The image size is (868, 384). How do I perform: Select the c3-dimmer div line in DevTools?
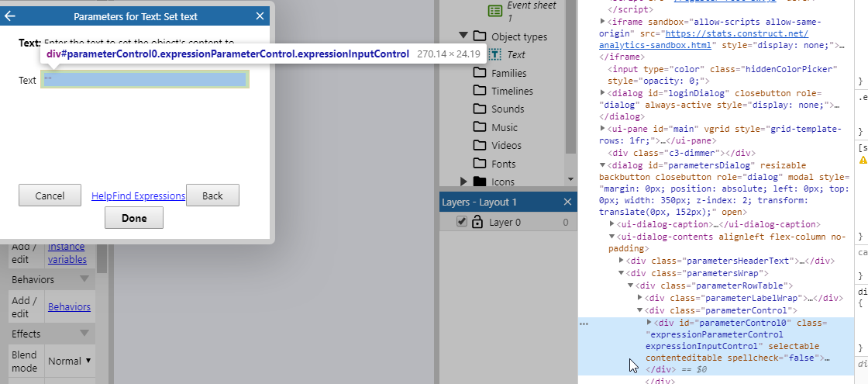[x=681, y=153]
